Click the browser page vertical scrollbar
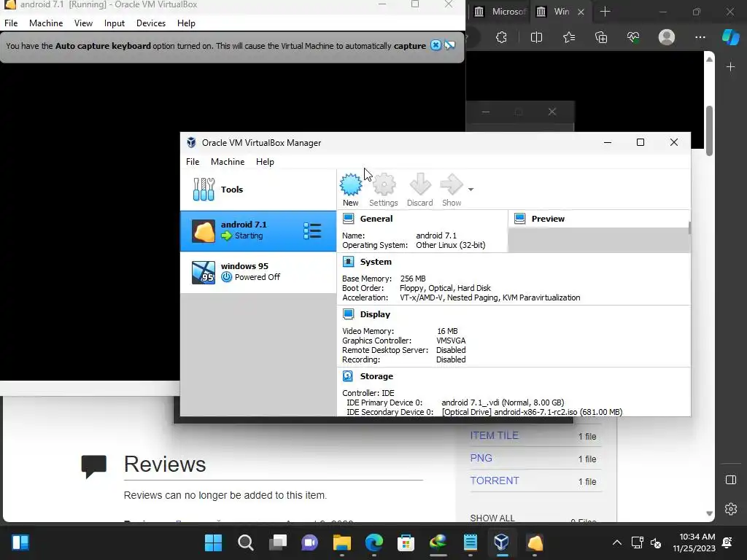Image resolution: width=747 pixels, height=560 pixels. (709, 130)
